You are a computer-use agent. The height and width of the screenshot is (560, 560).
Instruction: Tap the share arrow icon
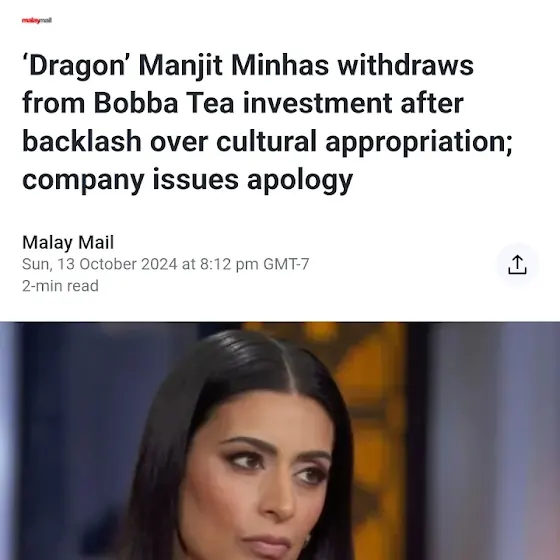(x=517, y=265)
